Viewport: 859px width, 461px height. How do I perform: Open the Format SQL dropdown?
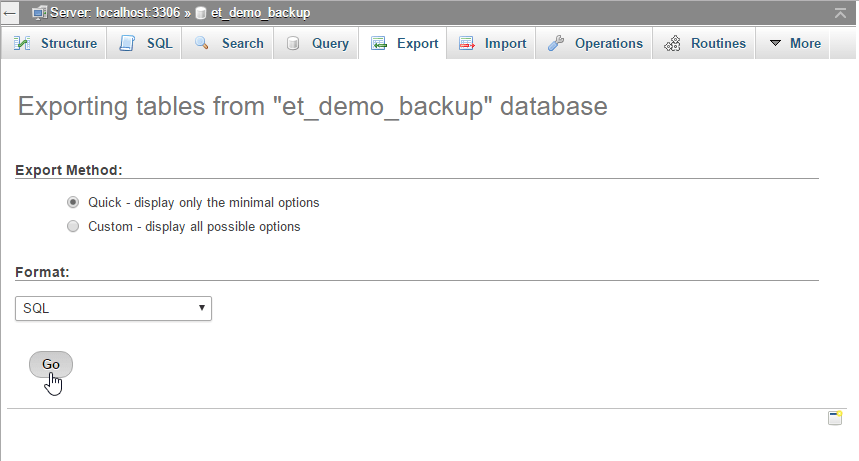pyautogui.click(x=114, y=309)
